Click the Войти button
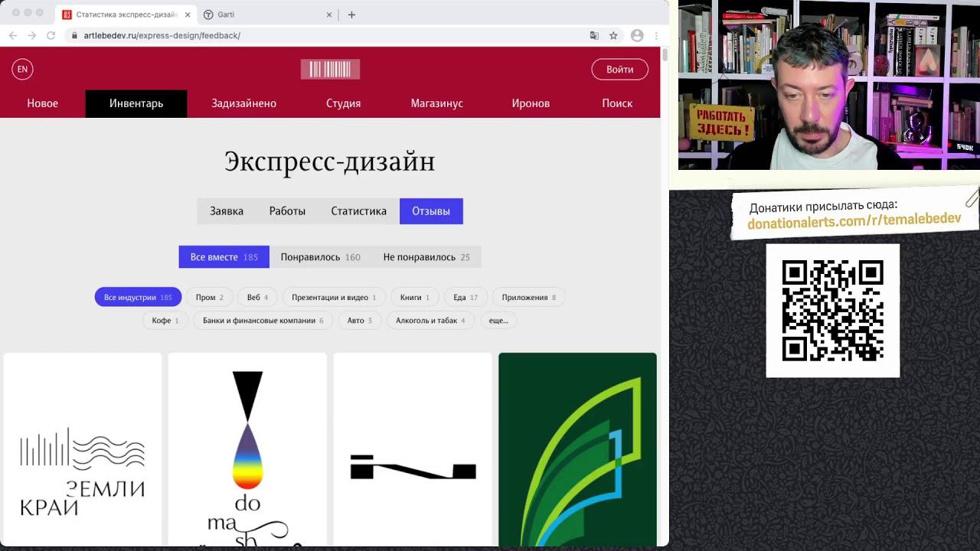This screenshot has height=551, width=980. (619, 69)
